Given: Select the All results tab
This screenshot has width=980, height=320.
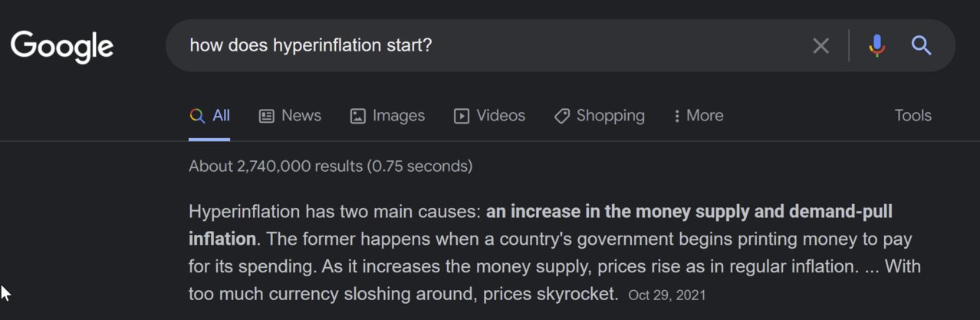Looking at the screenshot, I should tap(209, 116).
